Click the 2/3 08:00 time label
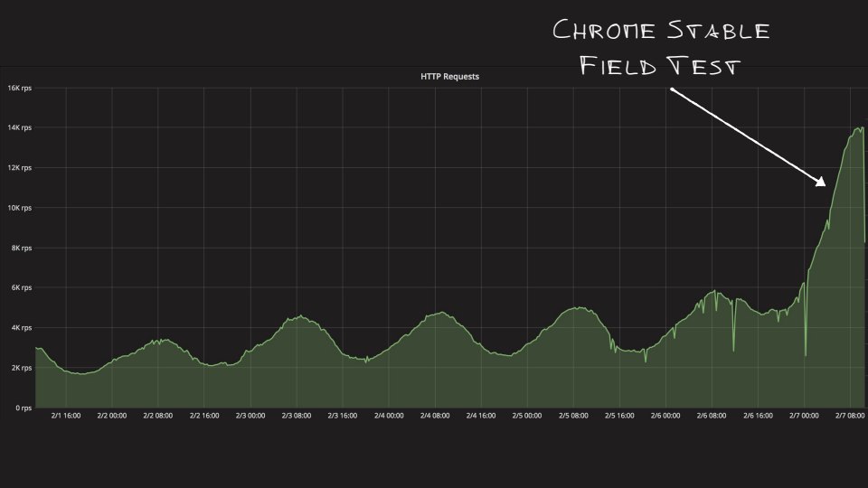 (x=297, y=416)
